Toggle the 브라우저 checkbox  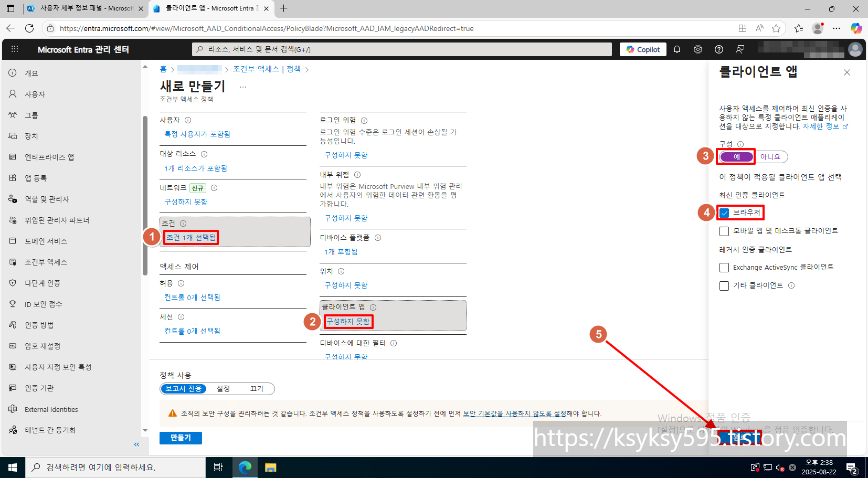coord(724,213)
